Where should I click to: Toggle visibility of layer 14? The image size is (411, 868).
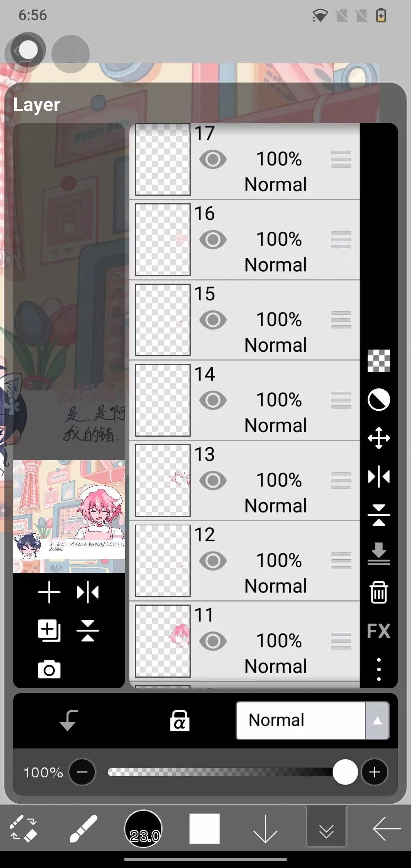[x=213, y=400]
